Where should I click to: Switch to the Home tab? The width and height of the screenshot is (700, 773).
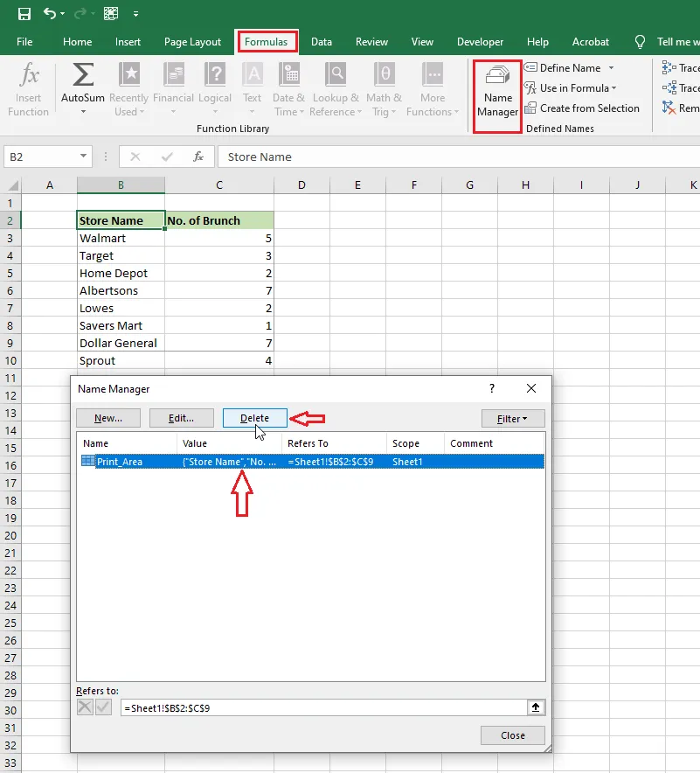tap(77, 42)
